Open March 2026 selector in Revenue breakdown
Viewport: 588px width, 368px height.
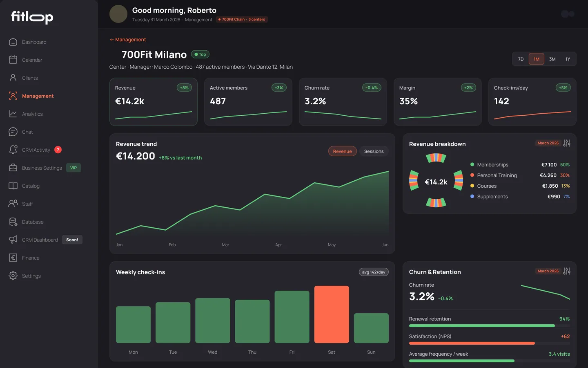548,143
